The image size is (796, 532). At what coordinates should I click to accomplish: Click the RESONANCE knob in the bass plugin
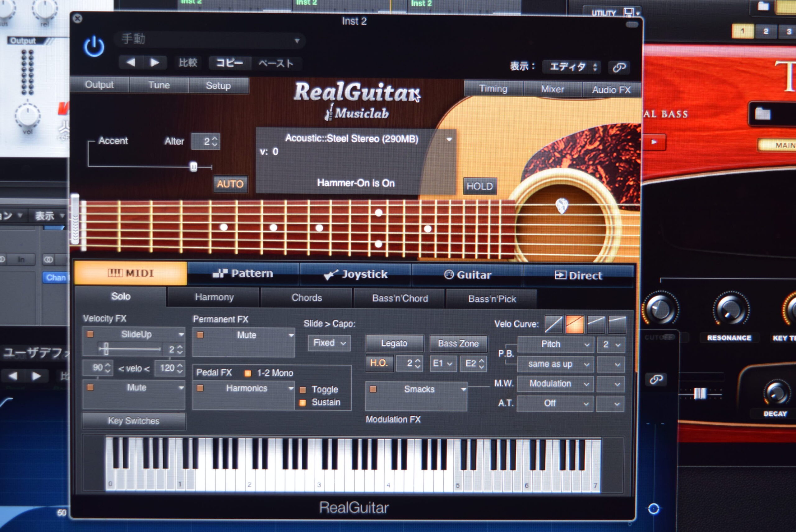click(x=730, y=310)
